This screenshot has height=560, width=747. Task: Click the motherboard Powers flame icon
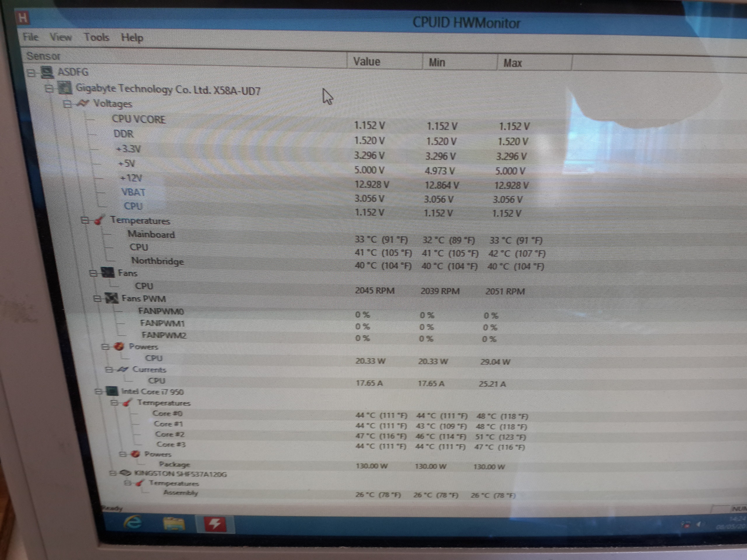coord(118,347)
